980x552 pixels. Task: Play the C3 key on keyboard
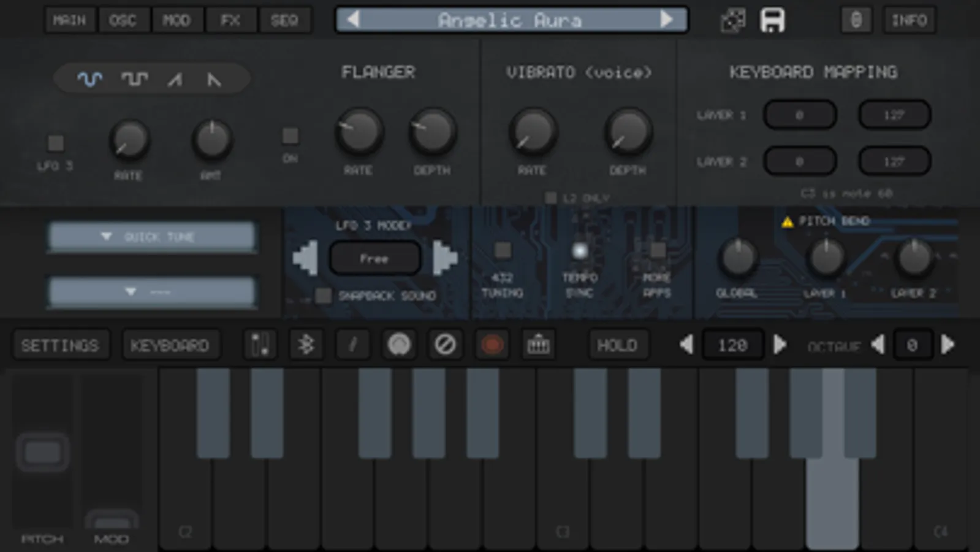click(x=562, y=503)
